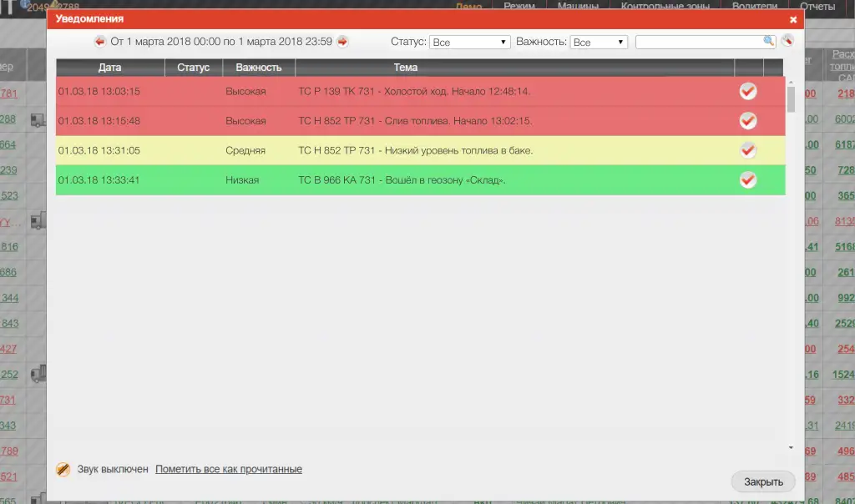Click in the notification search field
The height and width of the screenshot is (504, 855).
[699, 41]
